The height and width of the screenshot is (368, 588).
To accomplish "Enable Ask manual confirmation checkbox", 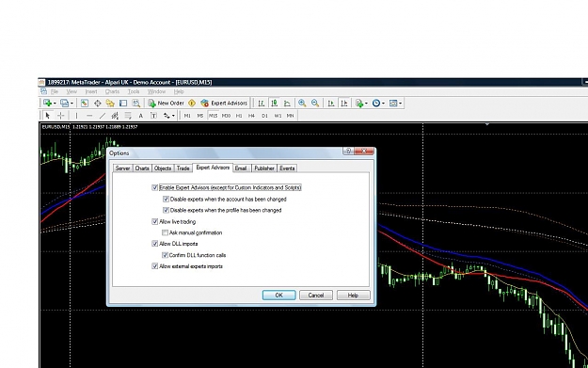I will 165,232.
